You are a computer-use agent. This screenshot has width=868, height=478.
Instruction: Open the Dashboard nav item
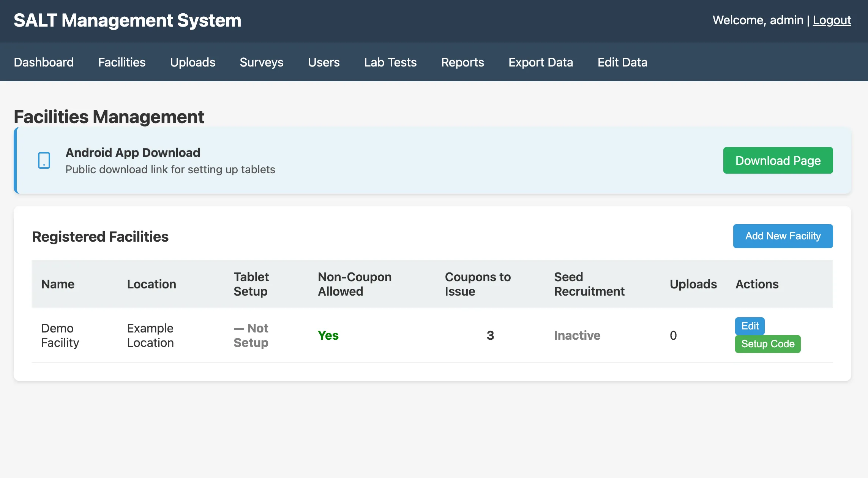(44, 62)
